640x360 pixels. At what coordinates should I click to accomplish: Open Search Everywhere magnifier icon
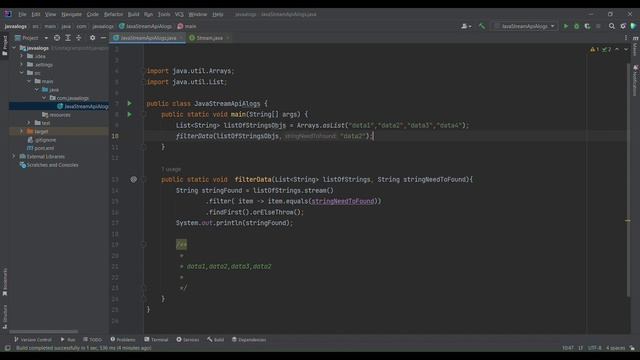(611, 26)
